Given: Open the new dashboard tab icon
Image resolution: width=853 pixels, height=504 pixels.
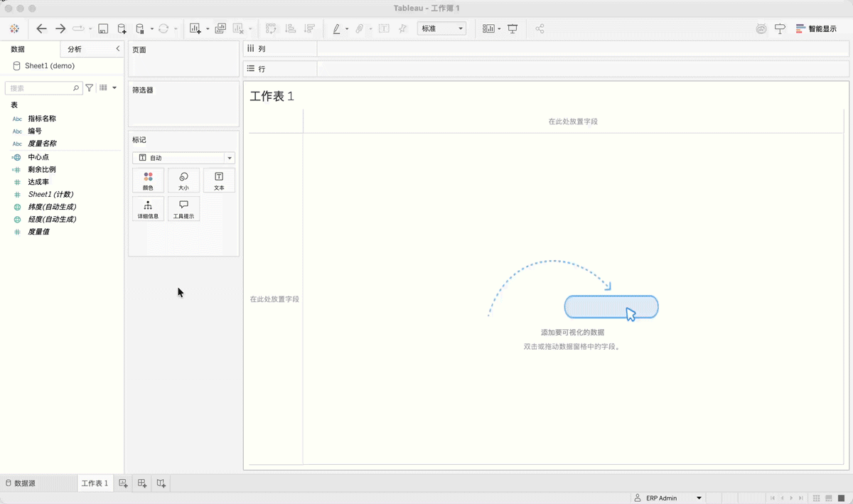Looking at the screenshot, I should tap(142, 483).
